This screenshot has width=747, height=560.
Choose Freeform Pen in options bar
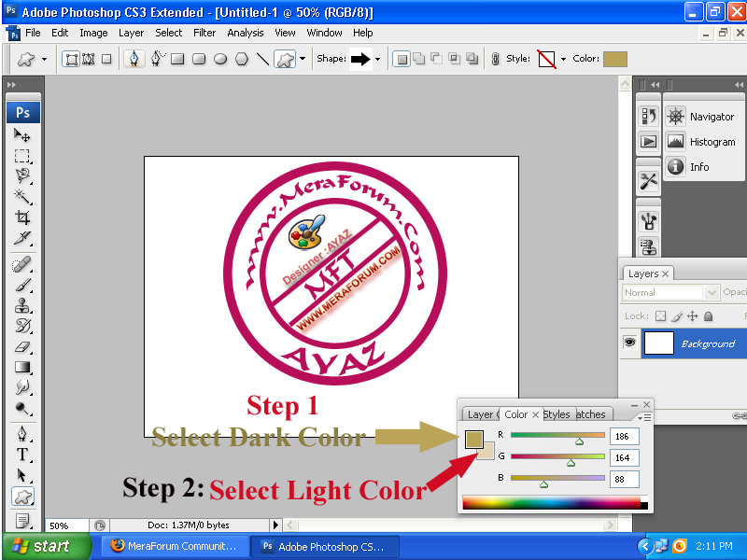pyautogui.click(x=157, y=59)
